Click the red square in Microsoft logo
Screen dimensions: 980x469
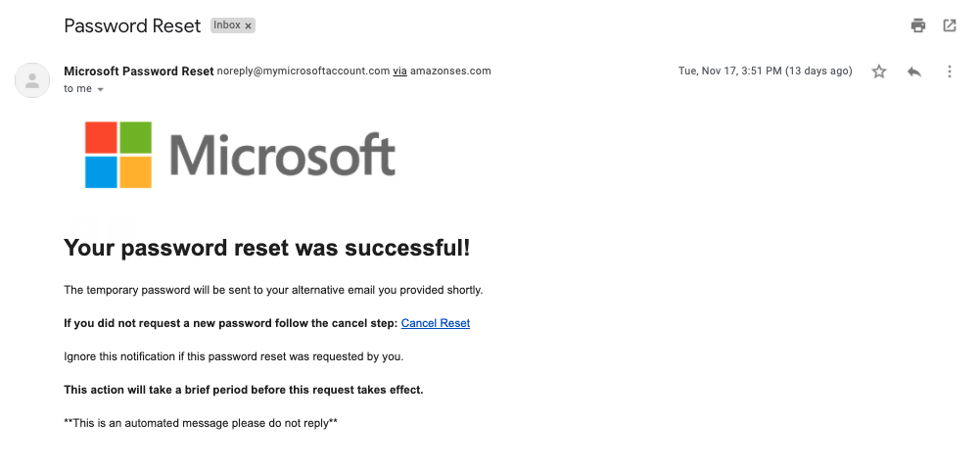click(101, 137)
